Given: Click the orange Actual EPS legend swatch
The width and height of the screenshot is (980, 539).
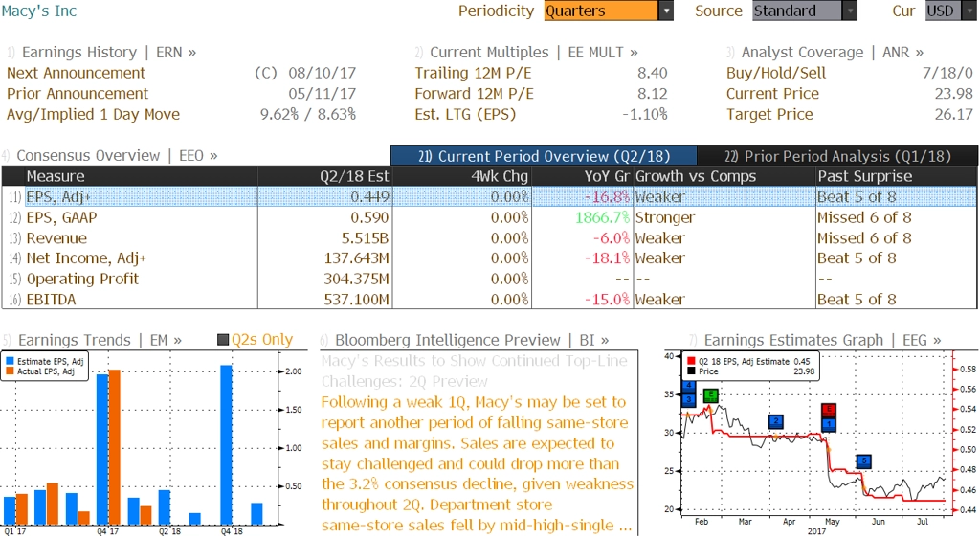Looking at the screenshot, I should pos(10,371).
